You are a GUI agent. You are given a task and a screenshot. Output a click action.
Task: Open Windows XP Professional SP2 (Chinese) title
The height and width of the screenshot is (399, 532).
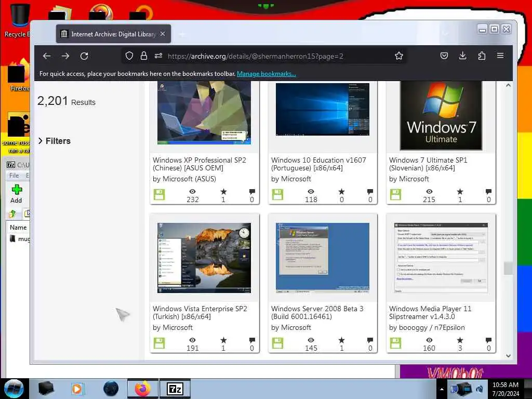click(x=199, y=164)
